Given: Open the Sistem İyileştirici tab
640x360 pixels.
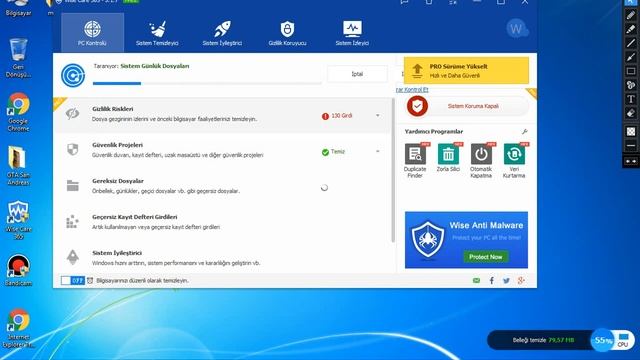Looking at the screenshot, I should [x=222, y=33].
